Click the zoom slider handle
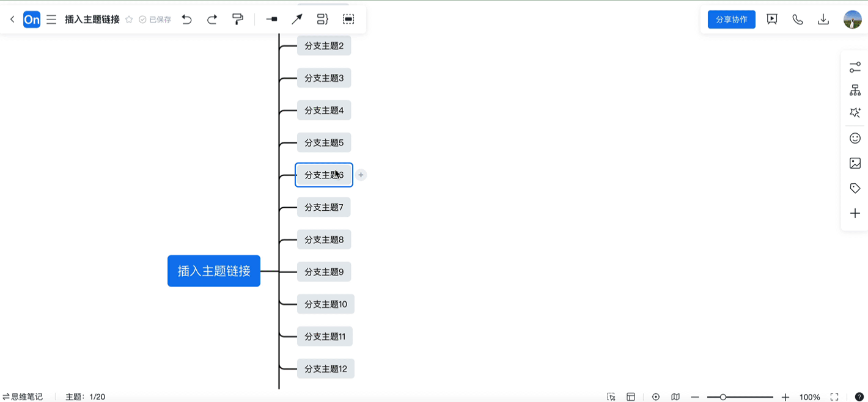This screenshot has width=868, height=402. click(723, 397)
